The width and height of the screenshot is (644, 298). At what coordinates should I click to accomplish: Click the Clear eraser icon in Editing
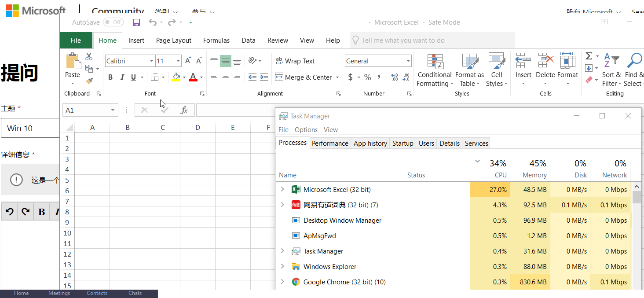[x=589, y=80]
